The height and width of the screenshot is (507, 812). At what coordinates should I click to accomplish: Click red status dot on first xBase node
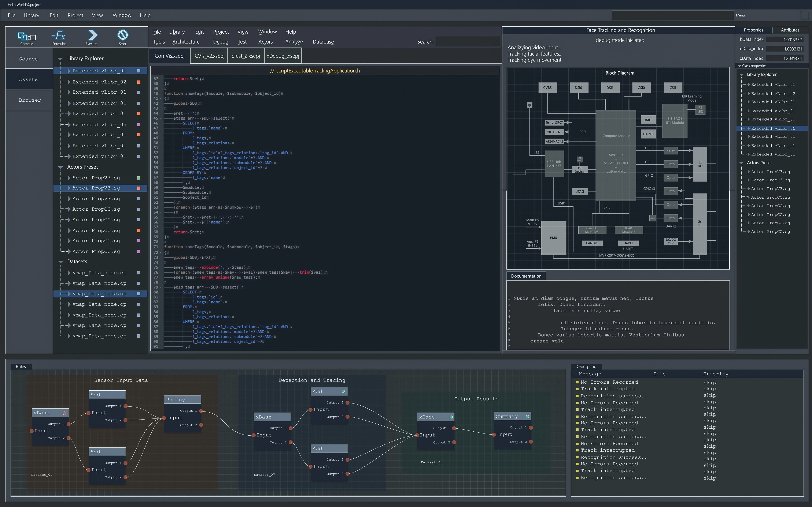(64, 413)
